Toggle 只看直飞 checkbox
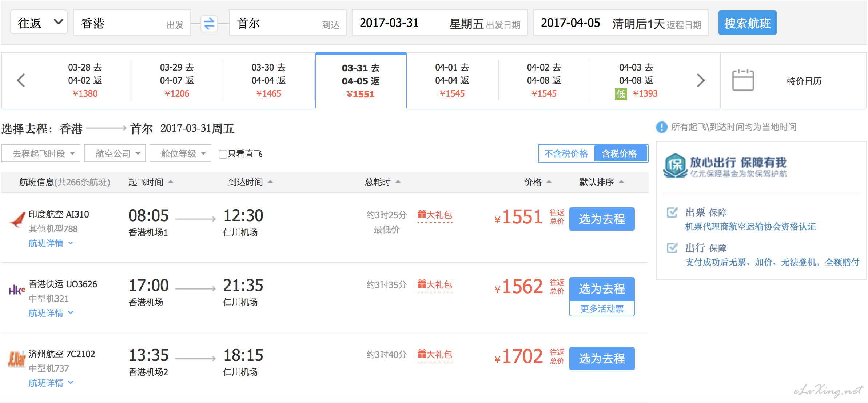Image resolution: width=868 pixels, height=403 pixels. [x=223, y=154]
